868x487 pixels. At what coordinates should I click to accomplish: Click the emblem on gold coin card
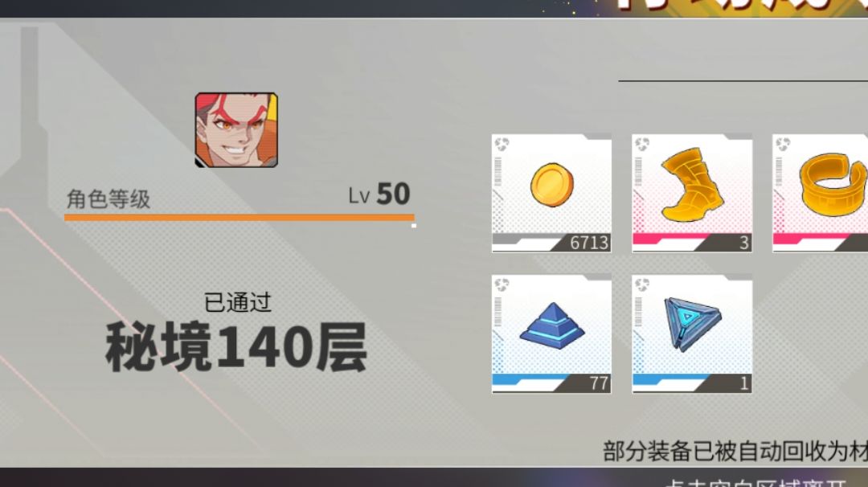tap(502, 145)
